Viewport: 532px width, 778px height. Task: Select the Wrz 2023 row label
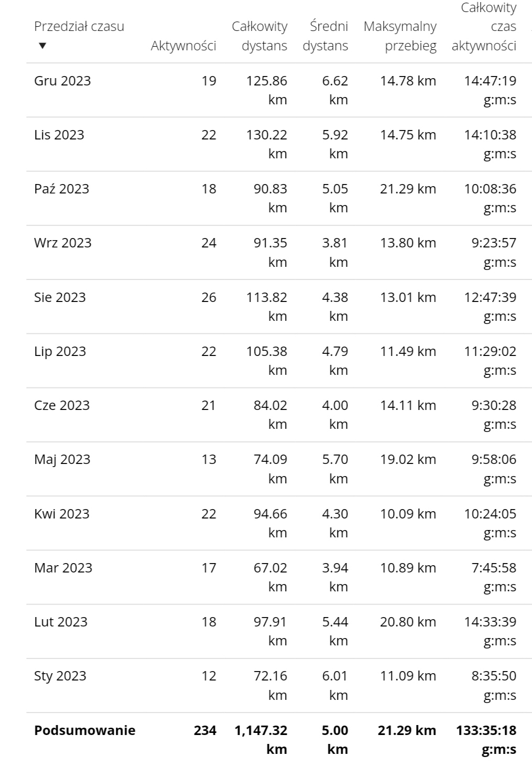(63, 243)
